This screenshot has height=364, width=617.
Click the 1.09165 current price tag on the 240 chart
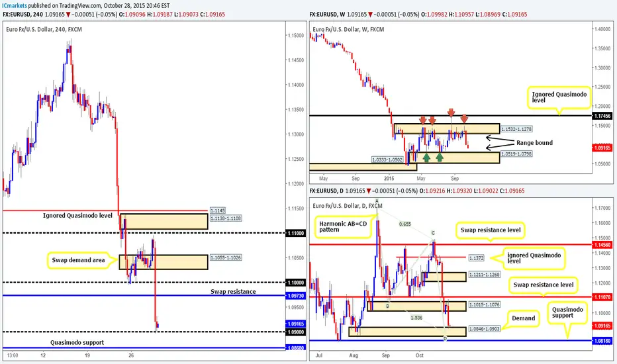[x=295, y=324]
